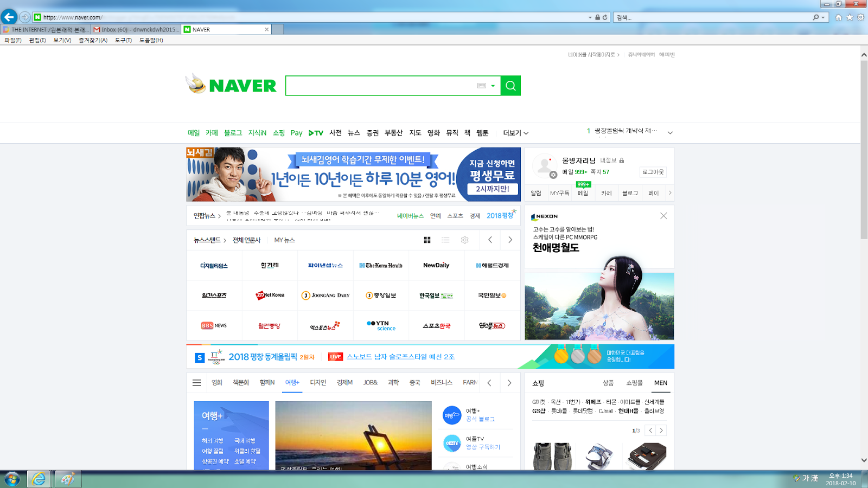868x488 pixels.
Task: Go to previous shopping items page
Action: (x=650, y=431)
